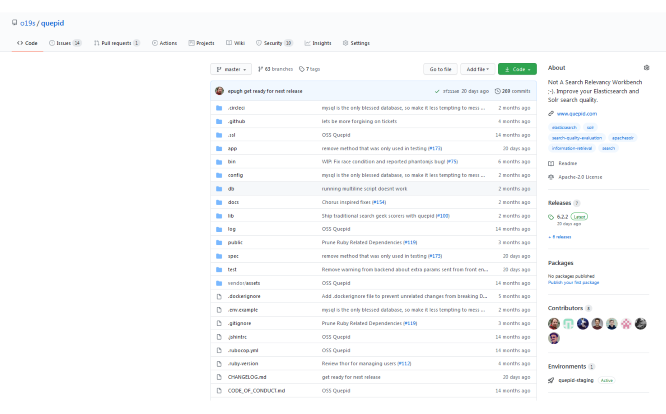Open the green Code download dropdown
Screen dimensions: 666x414
pos(517,69)
